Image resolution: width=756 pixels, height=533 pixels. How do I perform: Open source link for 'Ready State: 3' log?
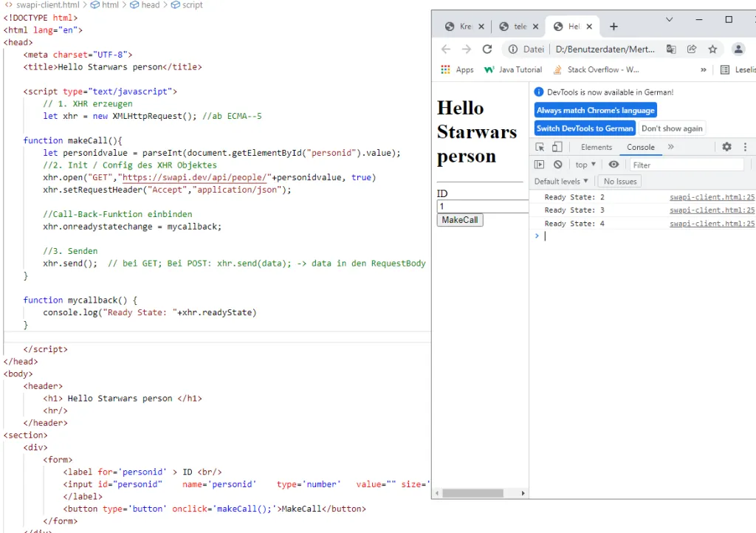tap(712, 210)
